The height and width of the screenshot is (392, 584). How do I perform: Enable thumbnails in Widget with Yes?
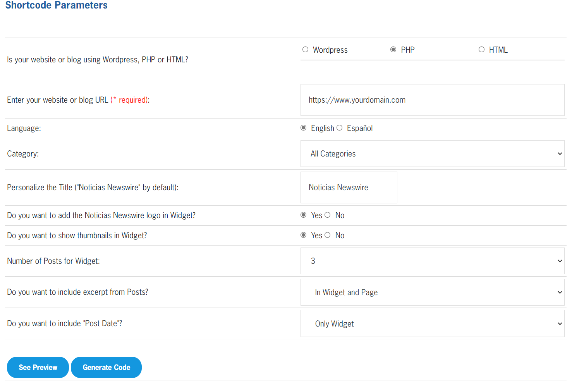[x=304, y=235]
